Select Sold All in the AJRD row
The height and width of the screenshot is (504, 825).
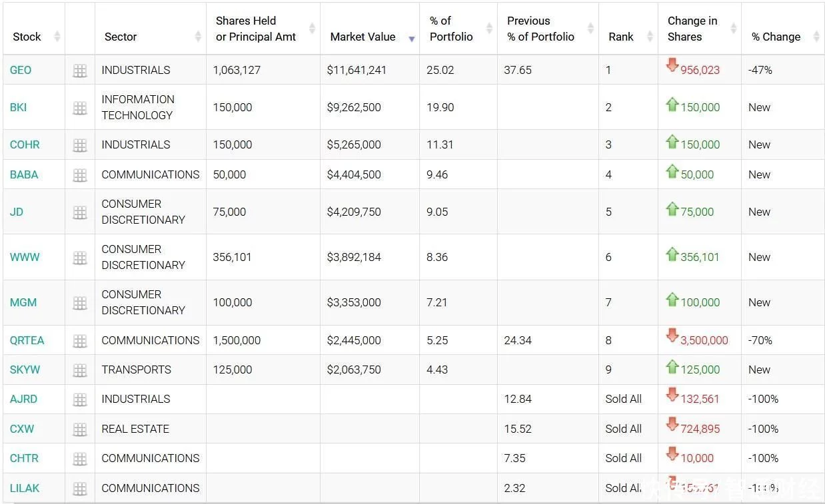coord(624,399)
